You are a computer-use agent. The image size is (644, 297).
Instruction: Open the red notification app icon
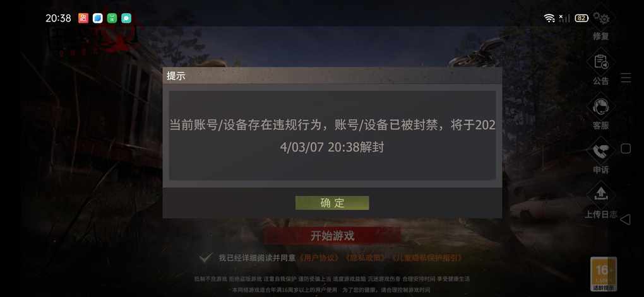coord(83,18)
